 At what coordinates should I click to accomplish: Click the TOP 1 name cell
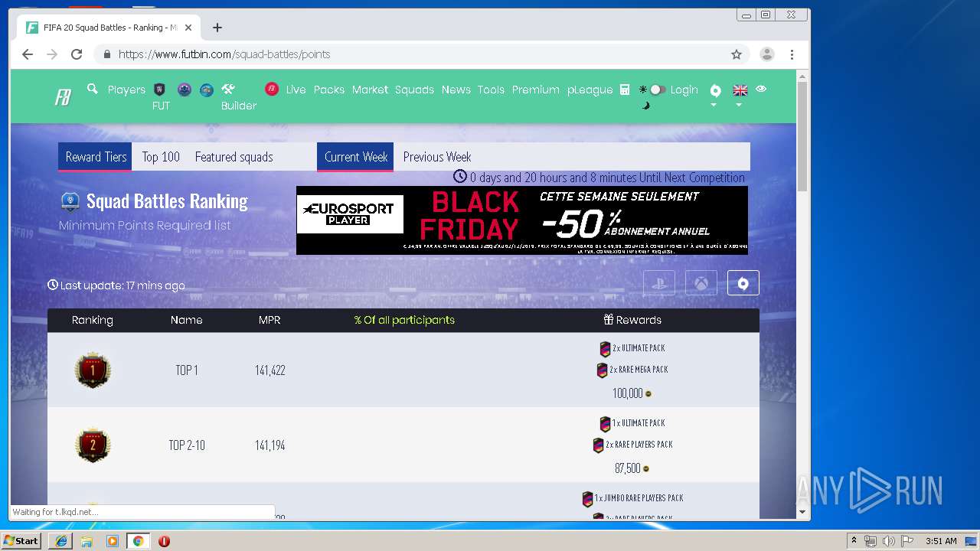pos(187,370)
